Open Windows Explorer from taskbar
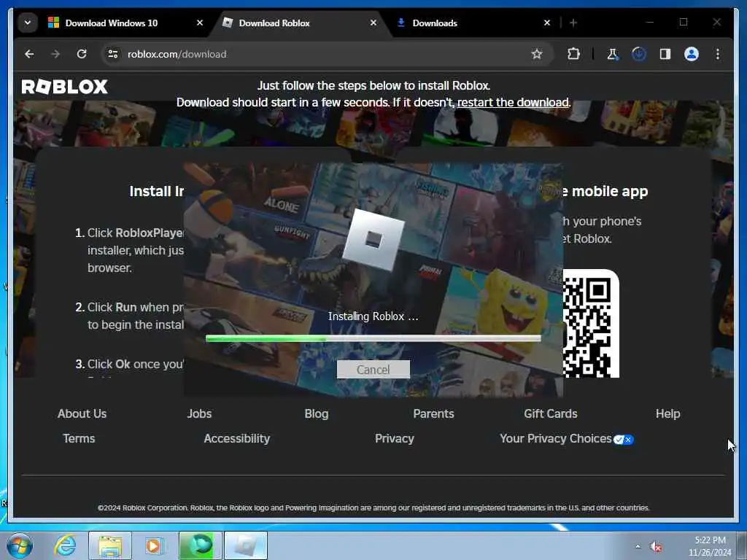 (110, 545)
